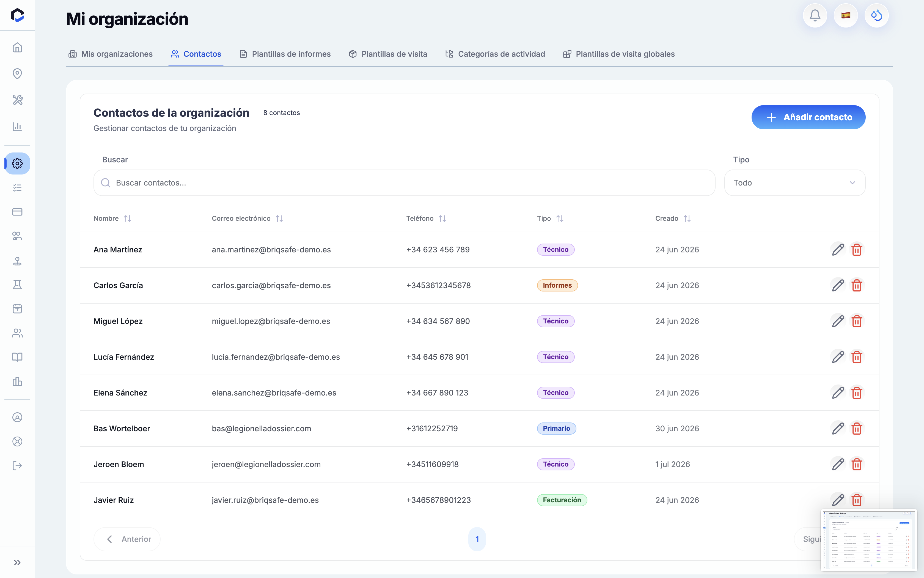The height and width of the screenshot is (578, 924).
Task: Expand the sidebar with double chevron
Action: 17,562
